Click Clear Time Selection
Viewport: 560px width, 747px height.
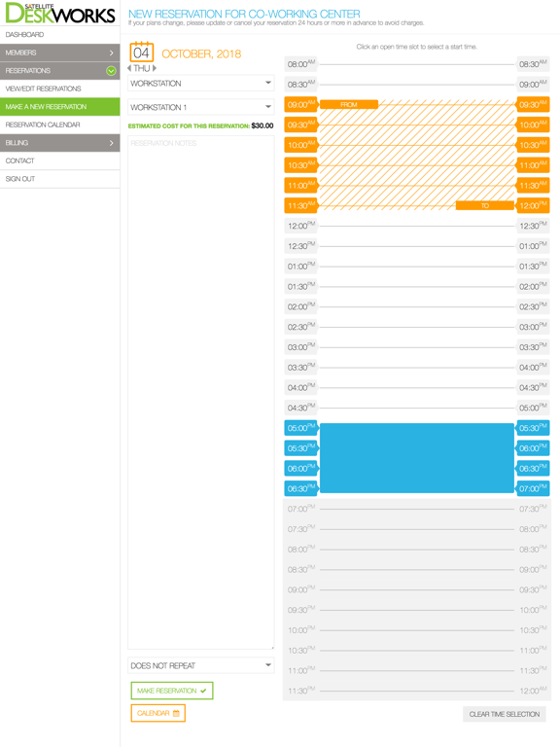(505, 714)
